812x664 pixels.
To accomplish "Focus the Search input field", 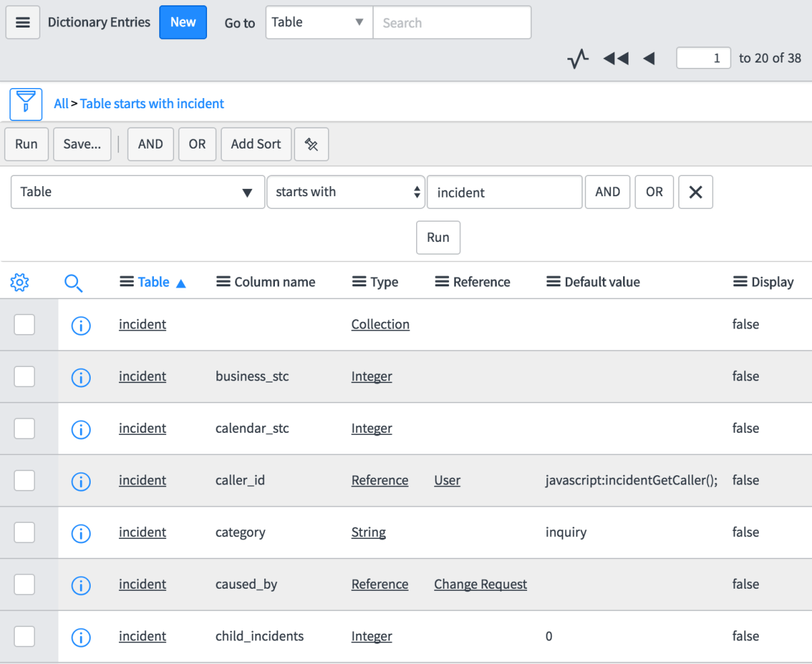I will [x=452, y=22].
